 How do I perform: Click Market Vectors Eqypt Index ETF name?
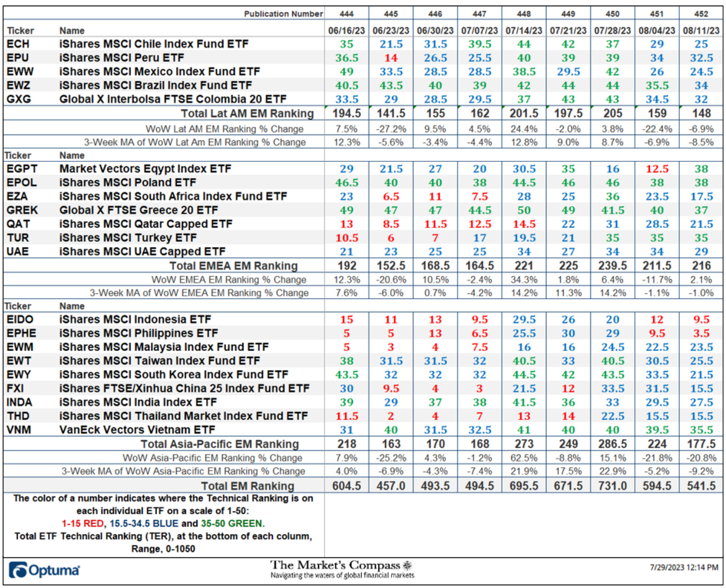tap(145, 169)
